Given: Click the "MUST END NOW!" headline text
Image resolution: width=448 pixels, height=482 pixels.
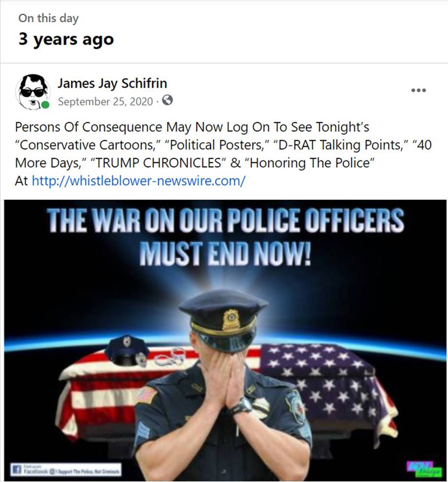Looking at the screenshot, I should tap(225, 253).
